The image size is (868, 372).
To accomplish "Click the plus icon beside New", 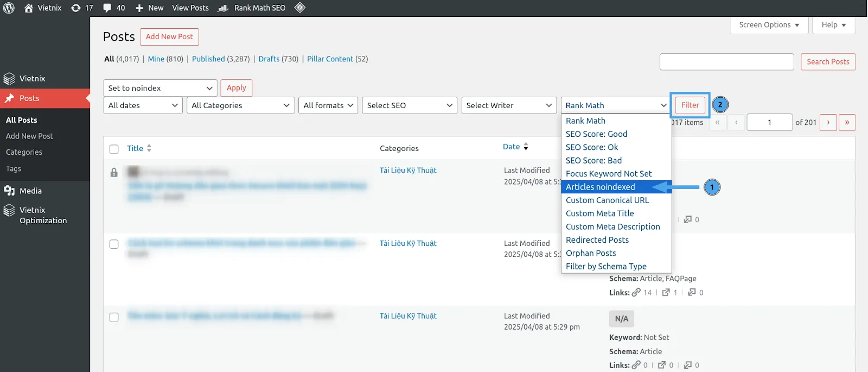I will tap(139, 8).
